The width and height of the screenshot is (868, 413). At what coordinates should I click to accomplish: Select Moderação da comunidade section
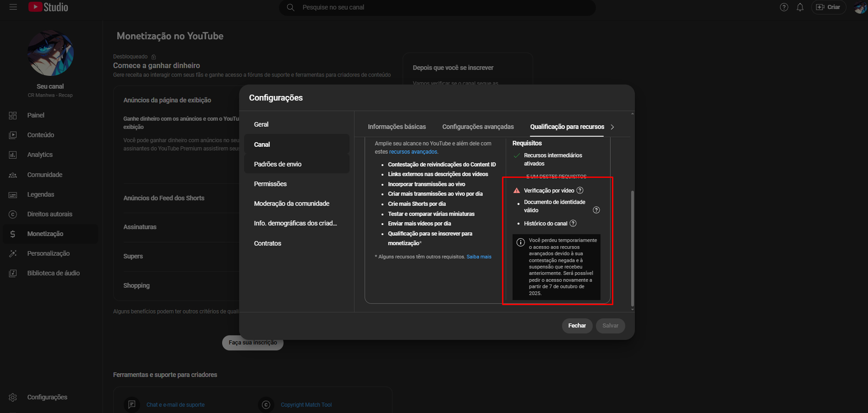pos(297,204)
